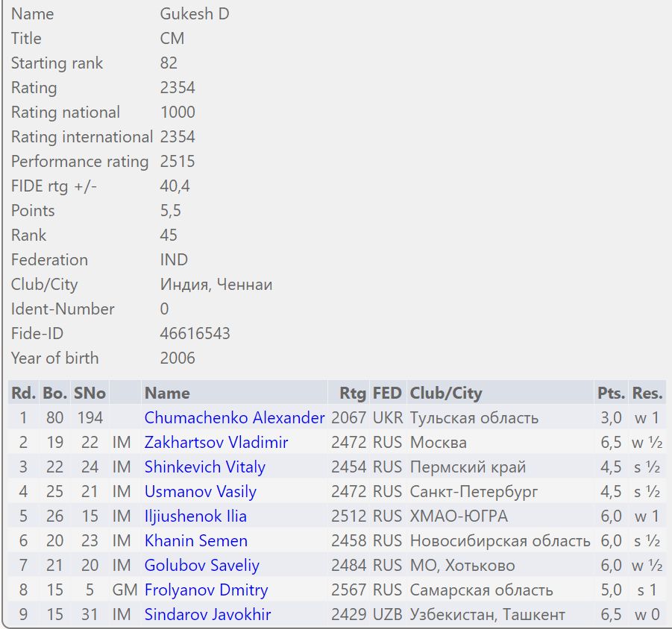Click the Zakhartsov Vladimir name link
672x629 pixels.
216,442
